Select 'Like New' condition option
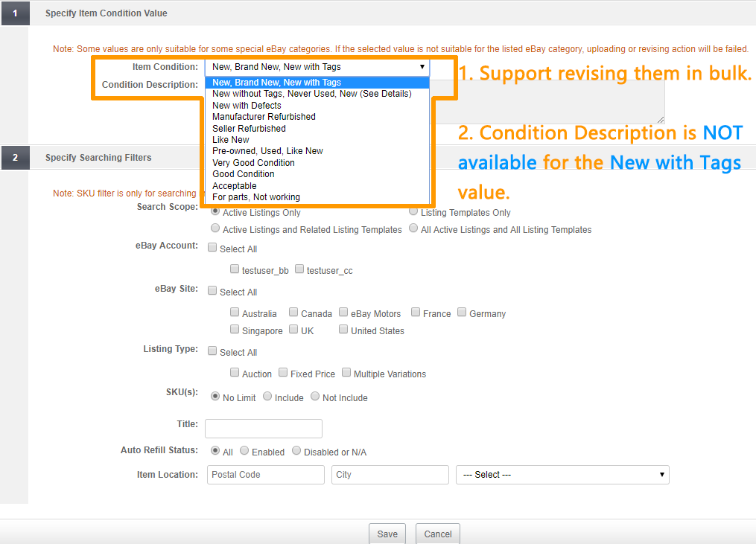756x544 pixels. 317,140
